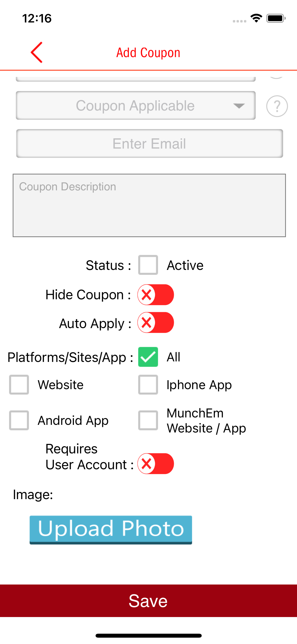Select the Website checkbox

[19, 385]
